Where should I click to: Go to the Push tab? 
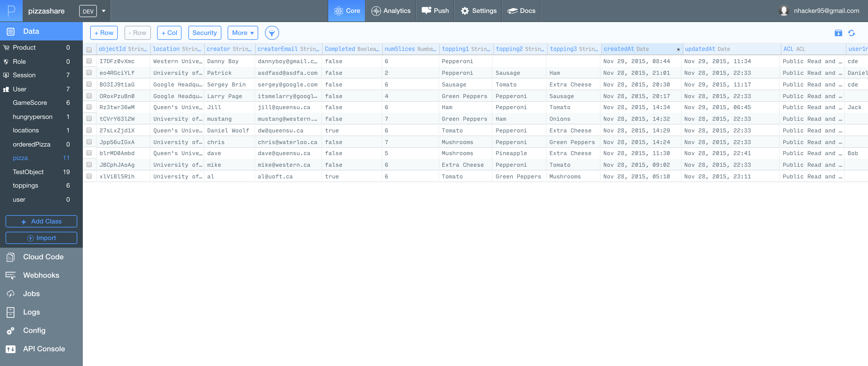(x=435, y=11)
